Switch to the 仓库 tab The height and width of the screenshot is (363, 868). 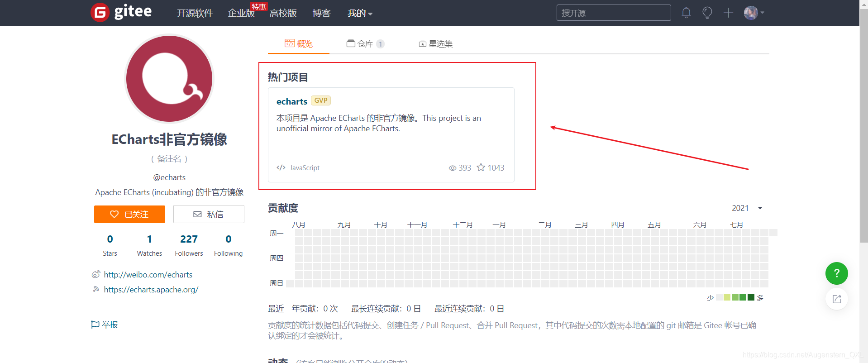click(x=365, y=43)
